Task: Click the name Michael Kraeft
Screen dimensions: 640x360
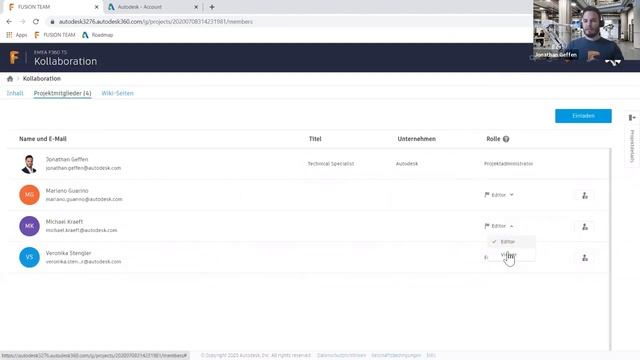Action: (x=64, y=222)
